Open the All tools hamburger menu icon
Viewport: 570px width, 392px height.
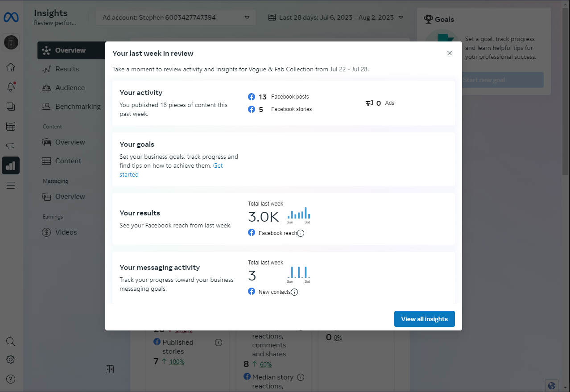click(11, 185)
